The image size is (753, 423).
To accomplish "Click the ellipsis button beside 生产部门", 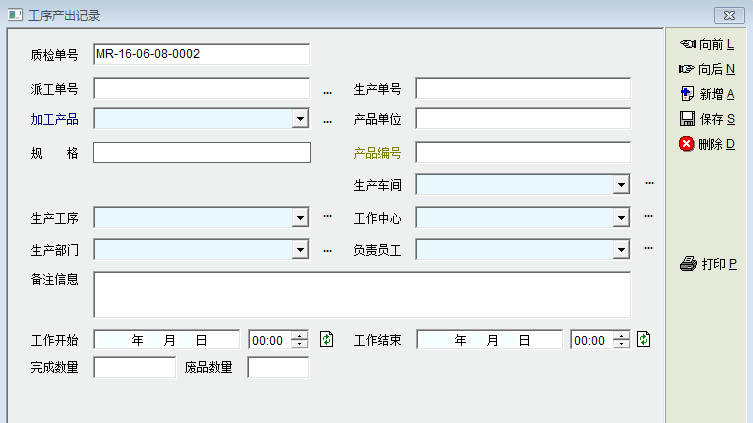I will 327,250.
